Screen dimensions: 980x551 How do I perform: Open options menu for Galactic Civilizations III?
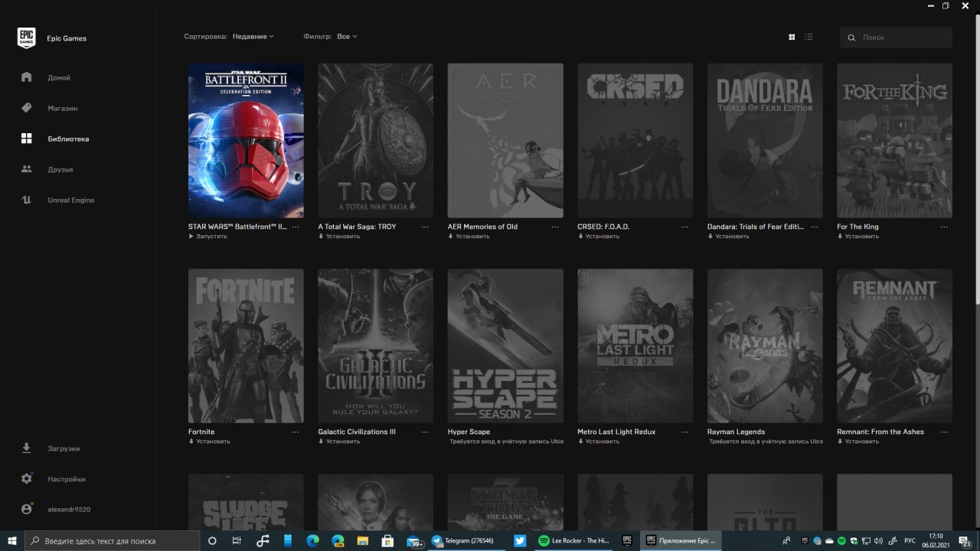(425, 432)
